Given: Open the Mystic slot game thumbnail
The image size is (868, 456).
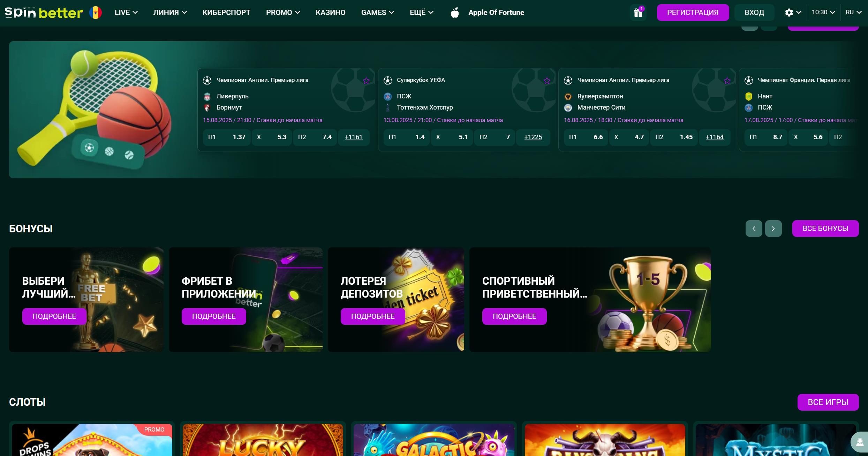Looking at the screenshot, I should [776, 440].
